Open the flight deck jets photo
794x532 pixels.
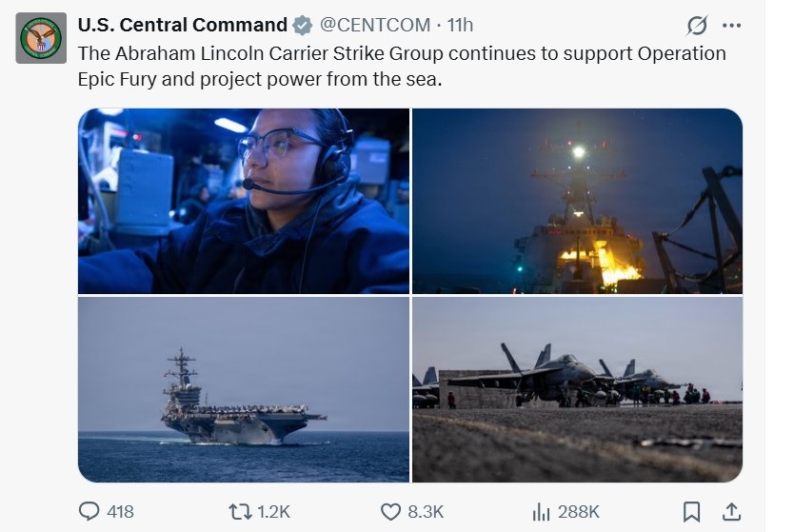coord(577,389)
